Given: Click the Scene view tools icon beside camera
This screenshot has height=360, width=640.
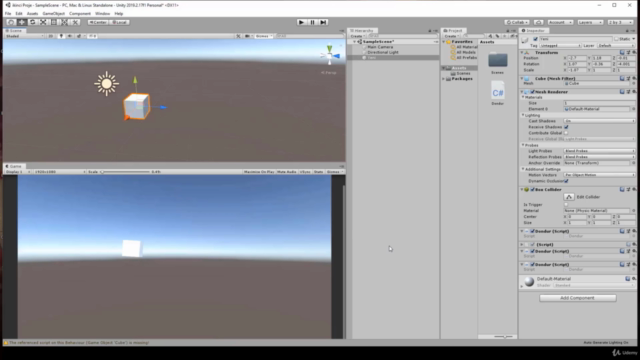Looking at the screenshot, I should [x=238, y=36].
